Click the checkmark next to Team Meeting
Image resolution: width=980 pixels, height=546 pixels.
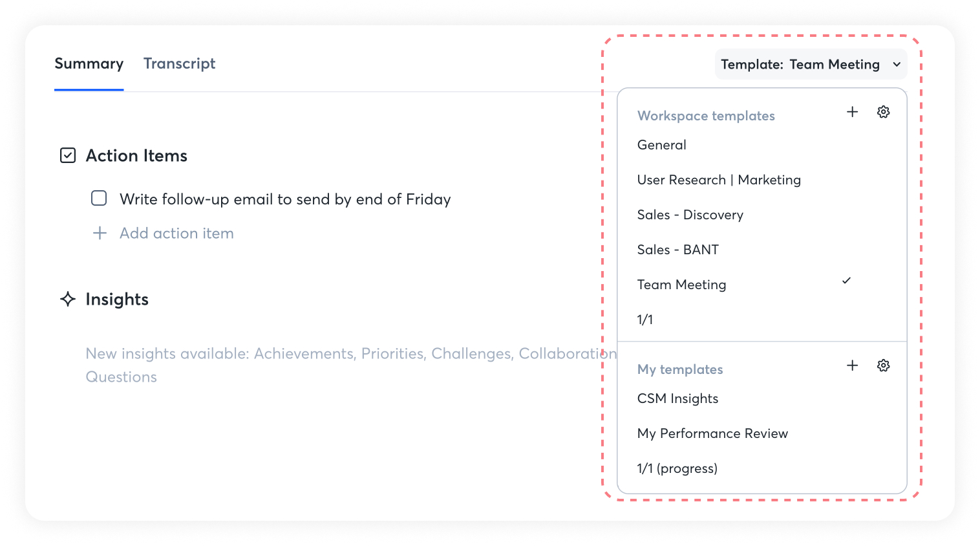pyautogui.click(x=846, y=281)
